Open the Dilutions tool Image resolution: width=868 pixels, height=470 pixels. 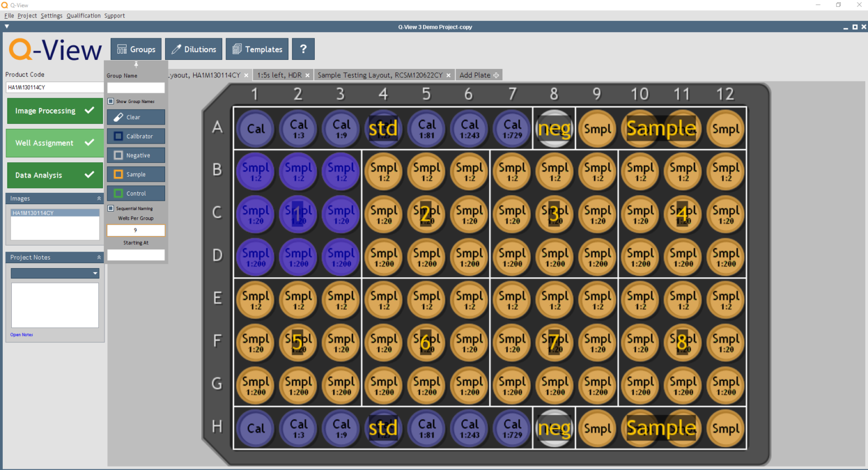coord(194,49)
